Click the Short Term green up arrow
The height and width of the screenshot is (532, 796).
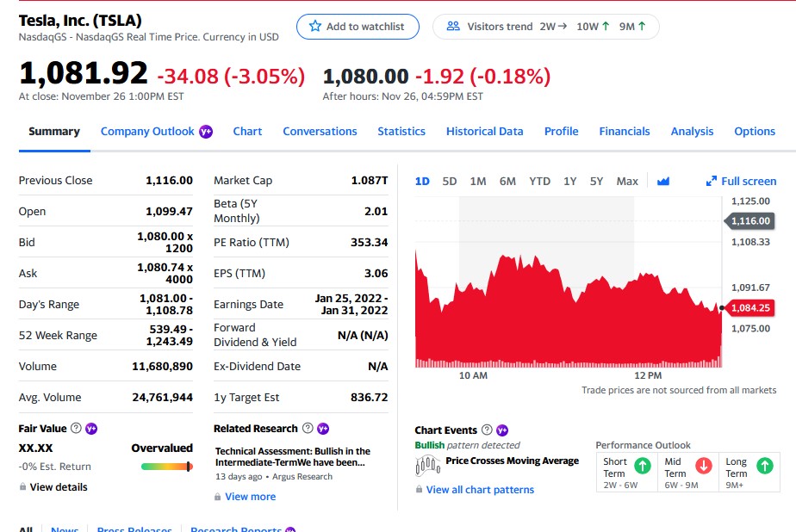click(642, 466)
